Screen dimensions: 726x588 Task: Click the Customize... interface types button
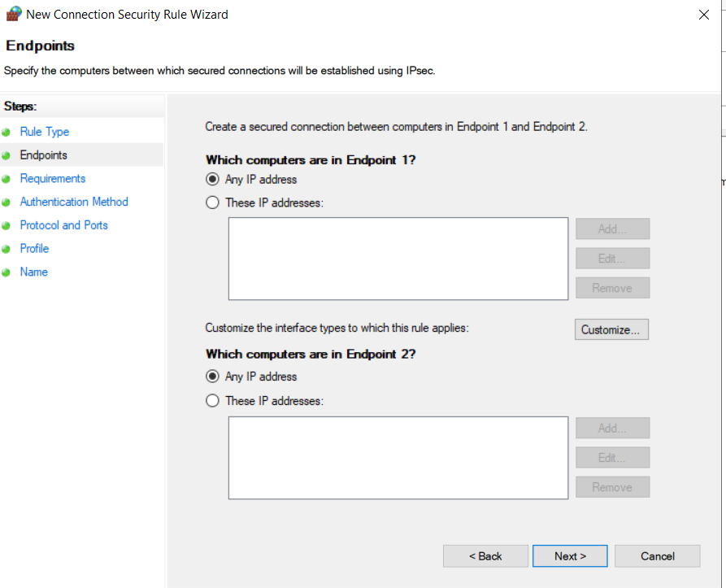[611, 329]
